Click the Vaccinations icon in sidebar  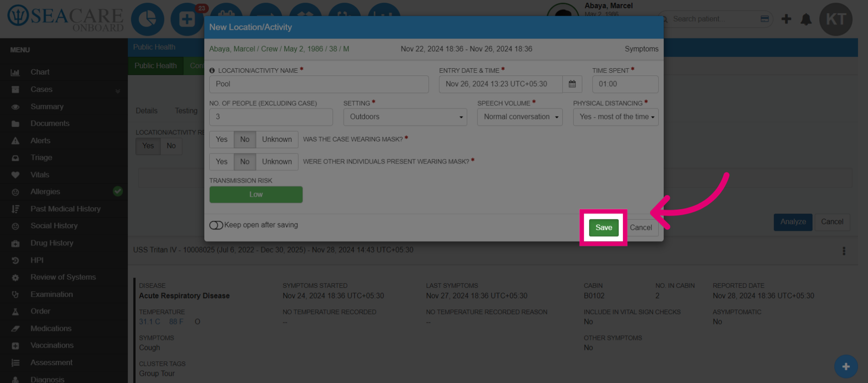[15, 346]
